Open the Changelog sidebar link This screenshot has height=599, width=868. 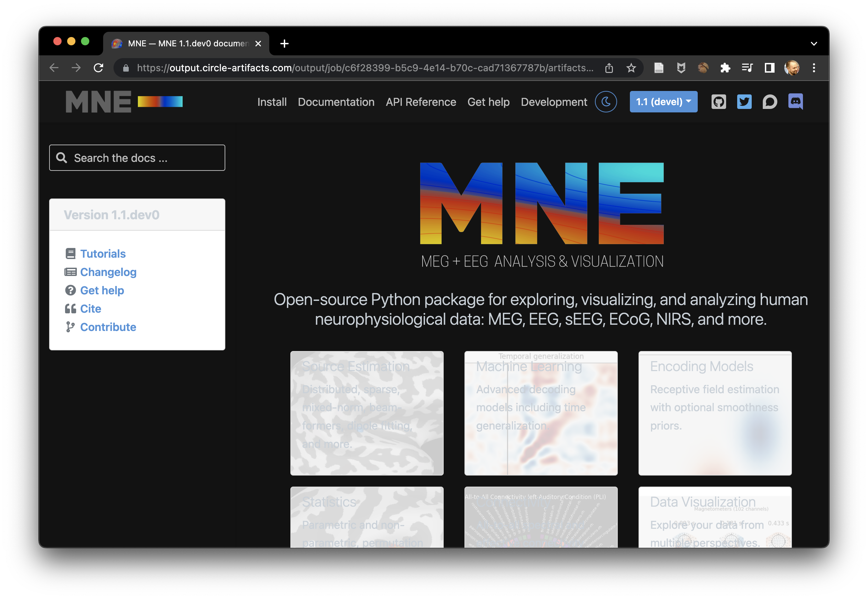[108, 272]
